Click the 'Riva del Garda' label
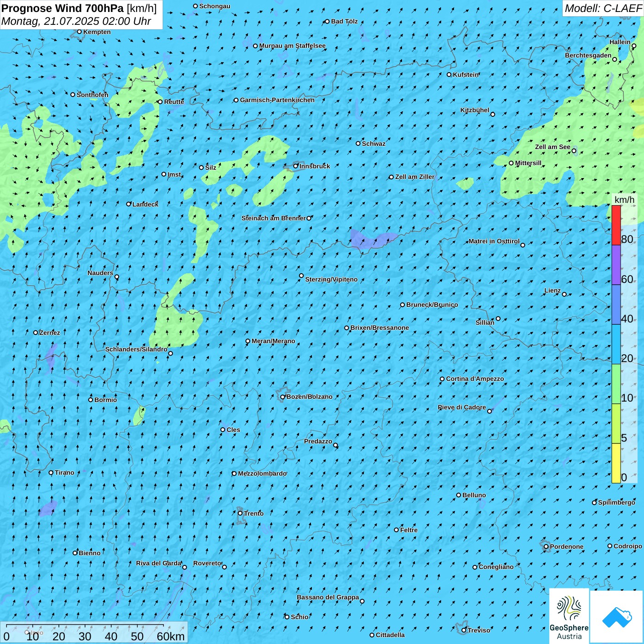Image resolution: width=644 pixels, height=644 pixels. pyautogui.click(x=159, y=563)
